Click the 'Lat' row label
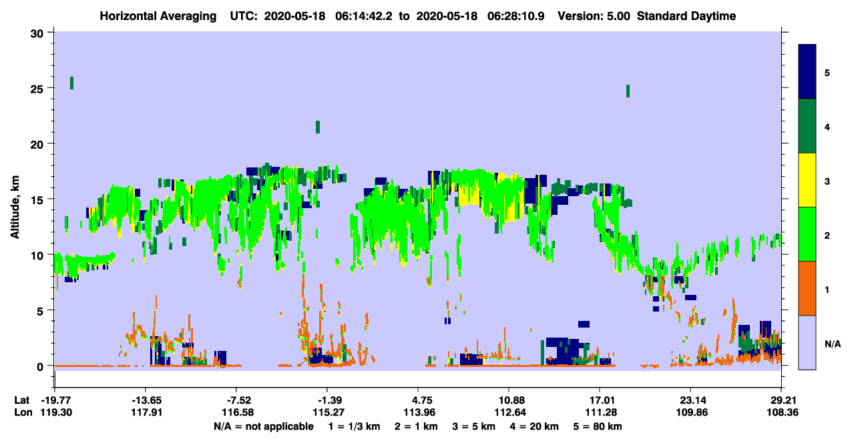The height and width of the screenshot is (445, 868). pos(22,400)
